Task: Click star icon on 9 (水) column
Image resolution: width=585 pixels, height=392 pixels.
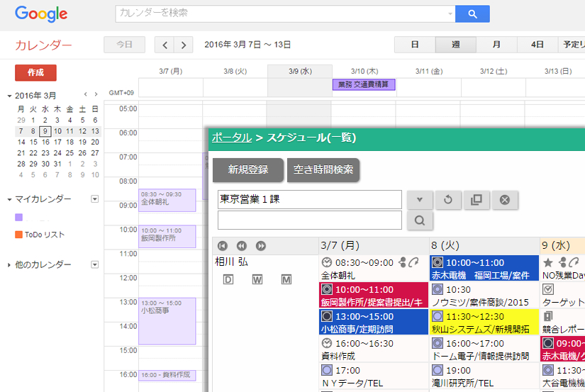Action: coord(547,262)
